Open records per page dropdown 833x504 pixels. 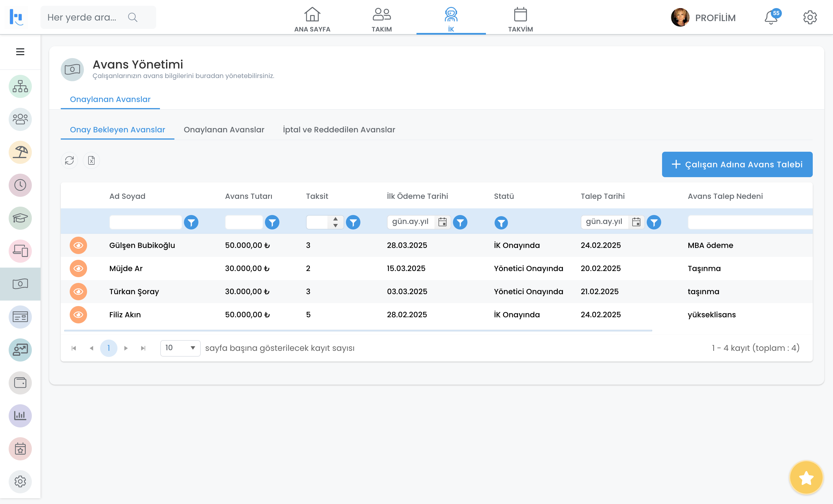click(x=180, y=348)
